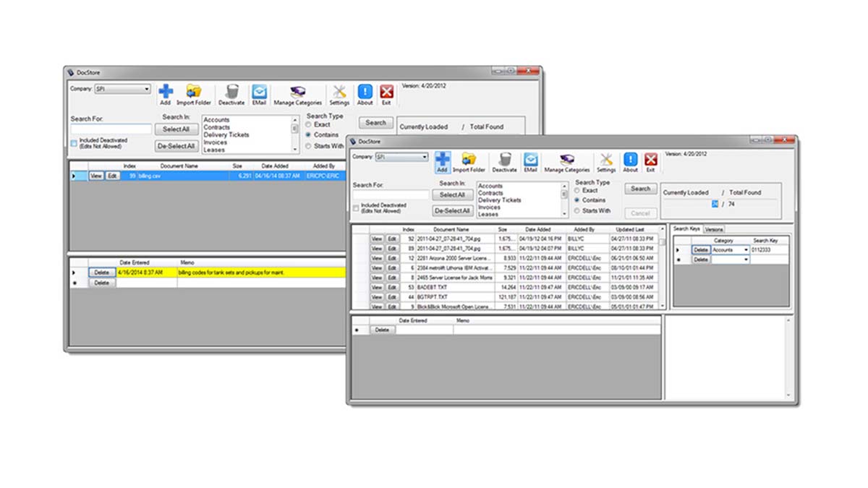The height and width of the screenshot is (488, 868).
Task: Choose the Starts With search option
Action: 579,210
